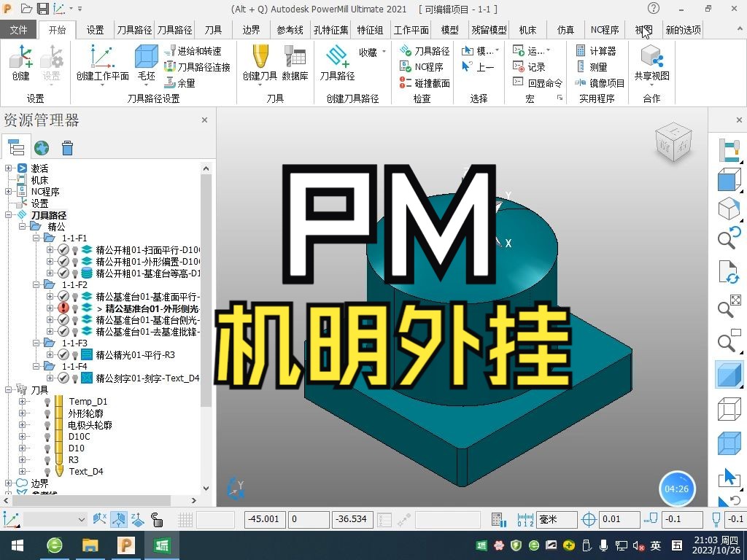Open macro Record (记录) command

coord(529,67)
